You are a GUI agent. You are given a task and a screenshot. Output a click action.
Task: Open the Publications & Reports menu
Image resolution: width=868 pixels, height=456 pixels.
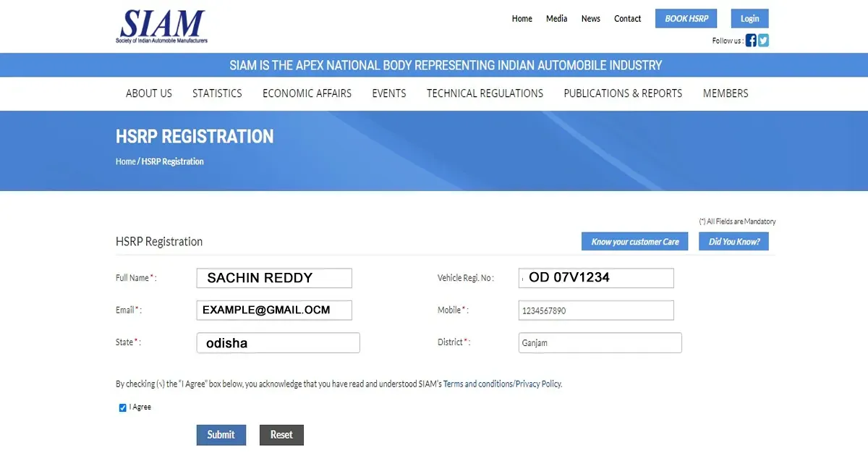coord(623,93)
